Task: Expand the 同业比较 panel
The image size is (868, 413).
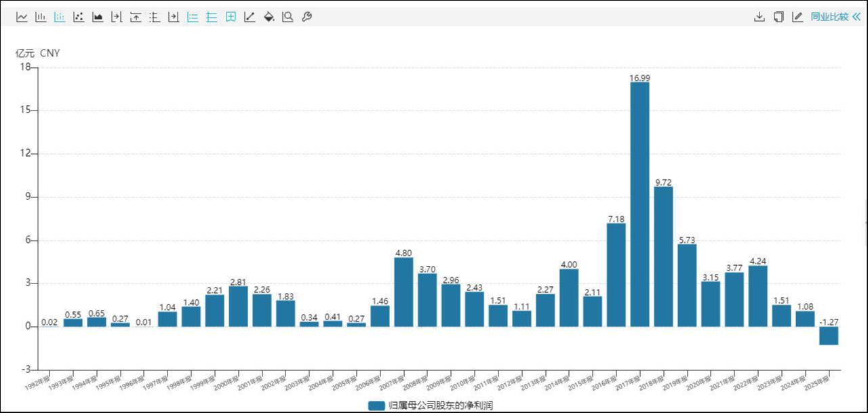Action: point(829,17)
